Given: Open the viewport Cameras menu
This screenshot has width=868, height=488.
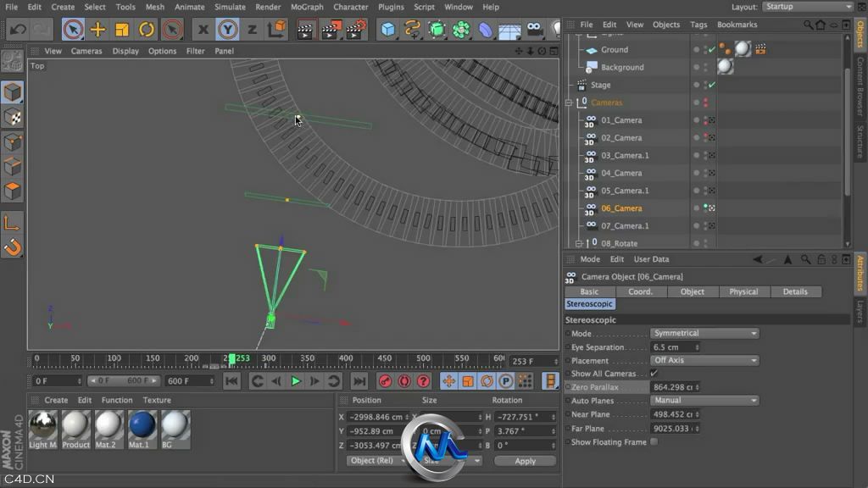Looking at the screenshot, I should pos(86,51).
